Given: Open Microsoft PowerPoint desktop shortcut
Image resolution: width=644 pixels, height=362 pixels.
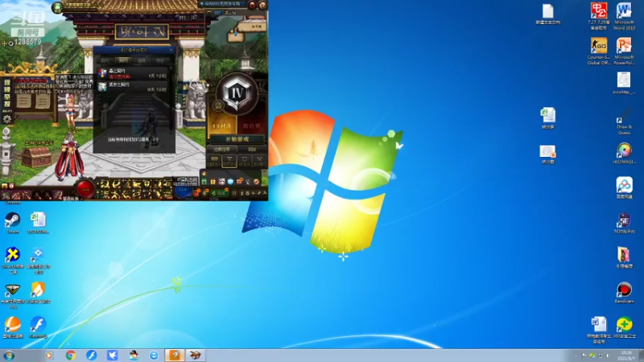Looking at the screenshot, I should (x=624, y=51).
